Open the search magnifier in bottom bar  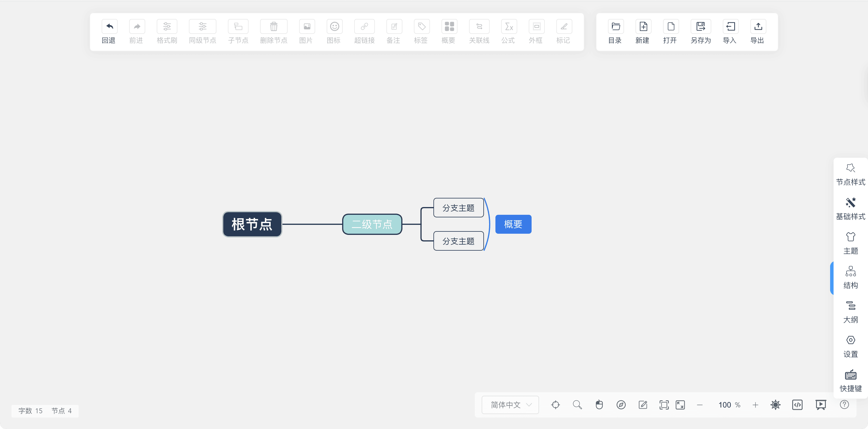577,404
